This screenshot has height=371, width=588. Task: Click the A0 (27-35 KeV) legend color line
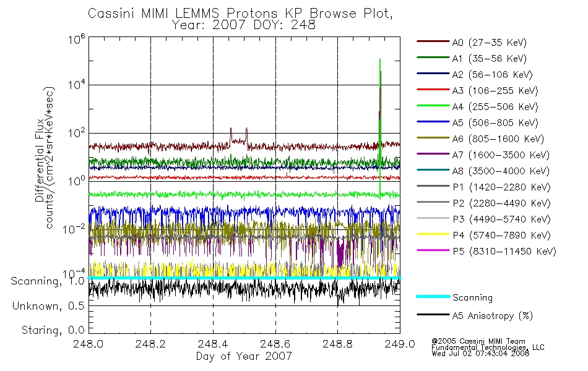tap(433, 41)
